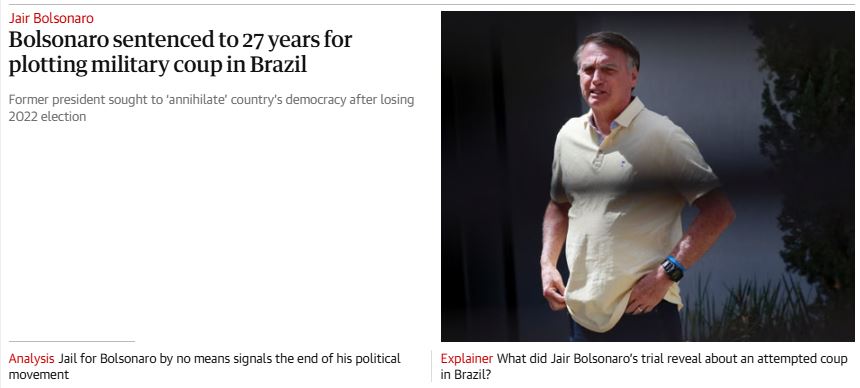
Task: Click the short divider line above Analysis
Action: (x=71, y=341)
